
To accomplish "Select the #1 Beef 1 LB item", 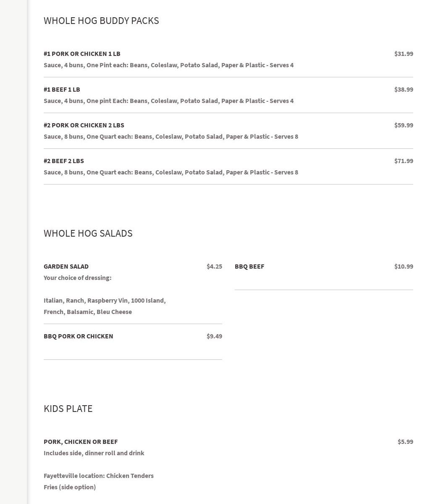I will [x=62, y=90].
